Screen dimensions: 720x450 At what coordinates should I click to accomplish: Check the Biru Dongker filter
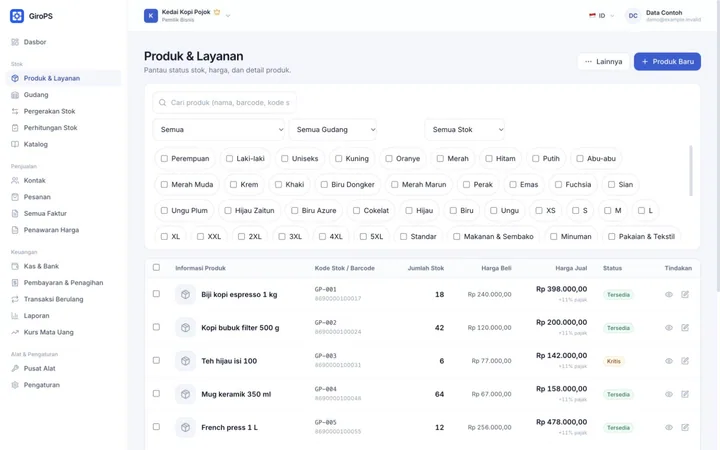click(324, 185)
